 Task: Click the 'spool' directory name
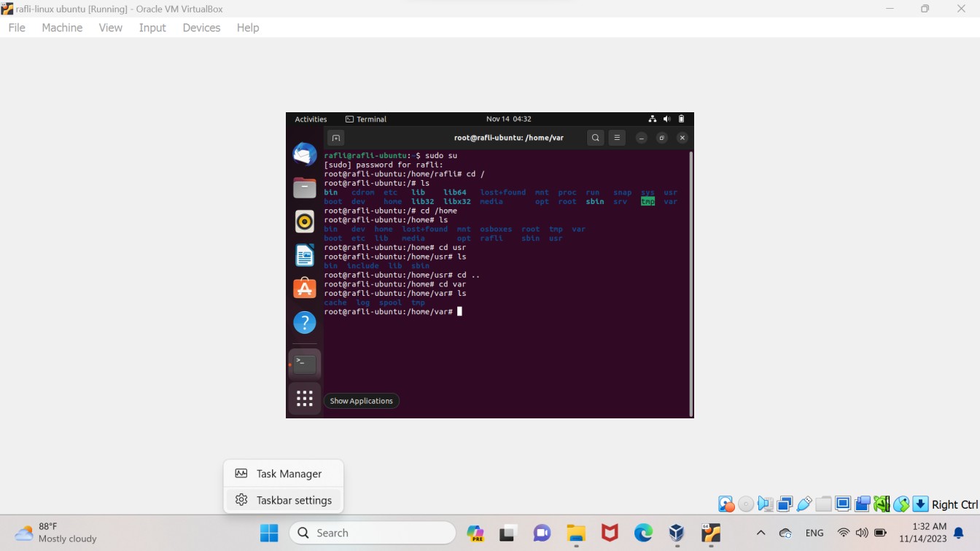point(390,302)
